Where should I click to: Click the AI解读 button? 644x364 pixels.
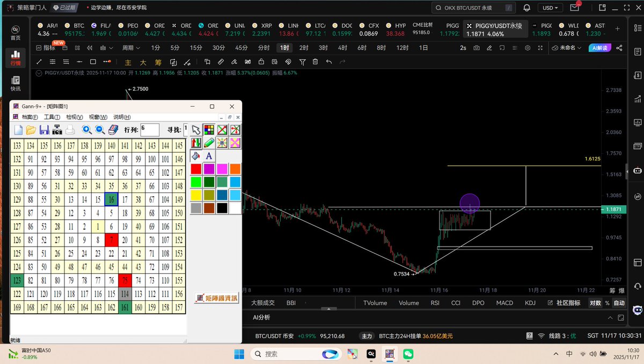600,48
